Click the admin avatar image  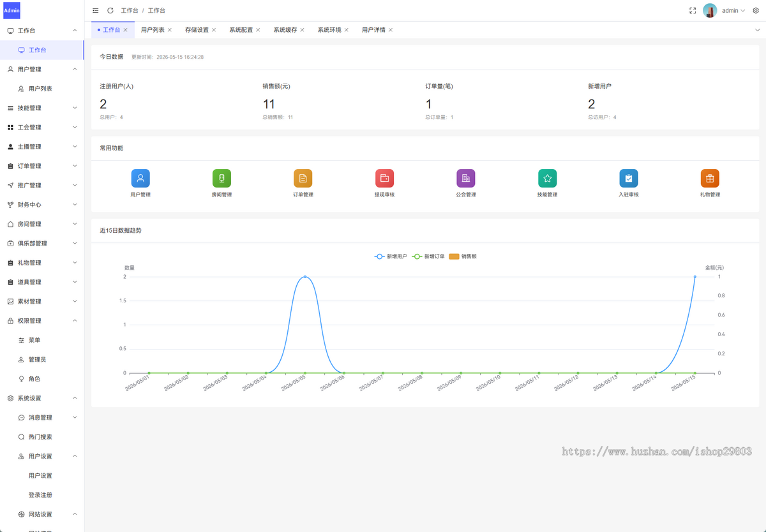tap(710, 10)
